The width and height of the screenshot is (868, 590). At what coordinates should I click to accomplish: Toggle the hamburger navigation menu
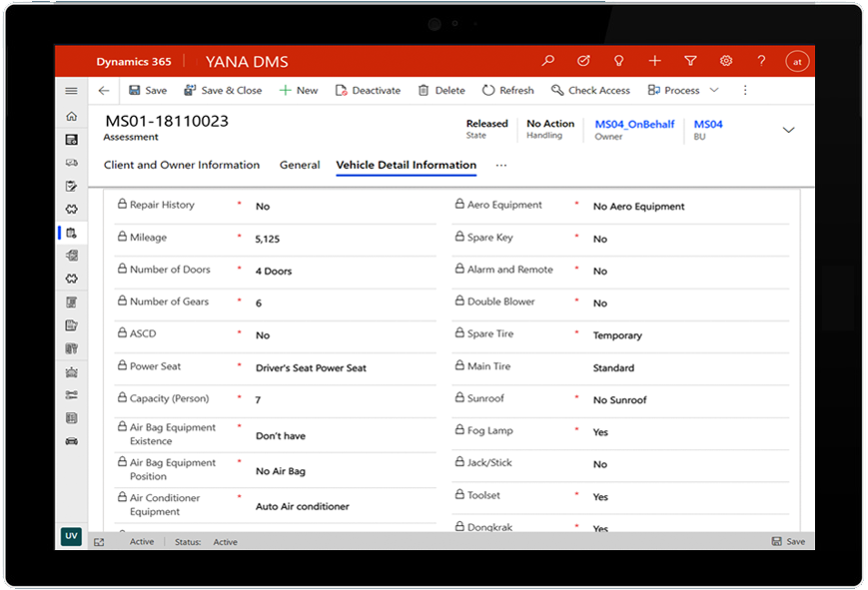[71, 91]
